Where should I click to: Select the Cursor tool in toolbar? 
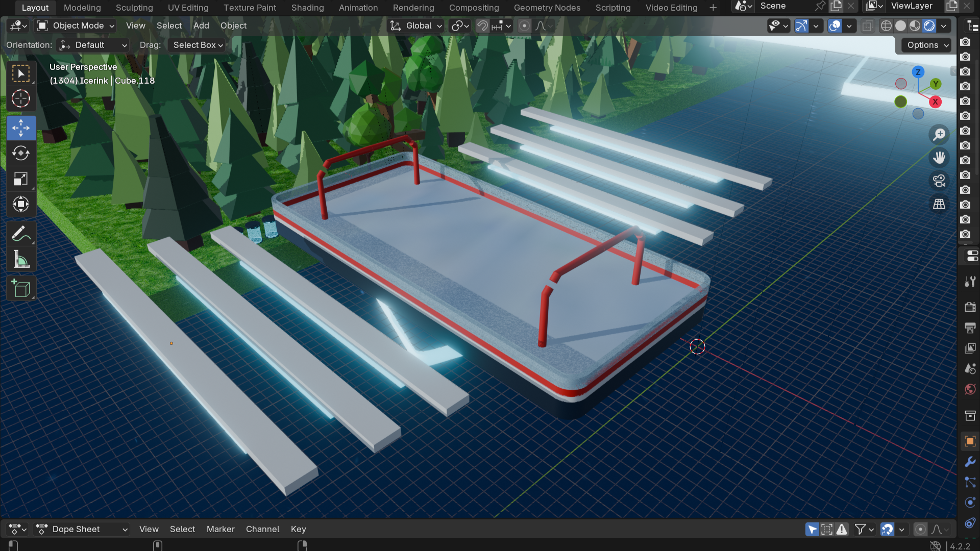tap(21, 99)
